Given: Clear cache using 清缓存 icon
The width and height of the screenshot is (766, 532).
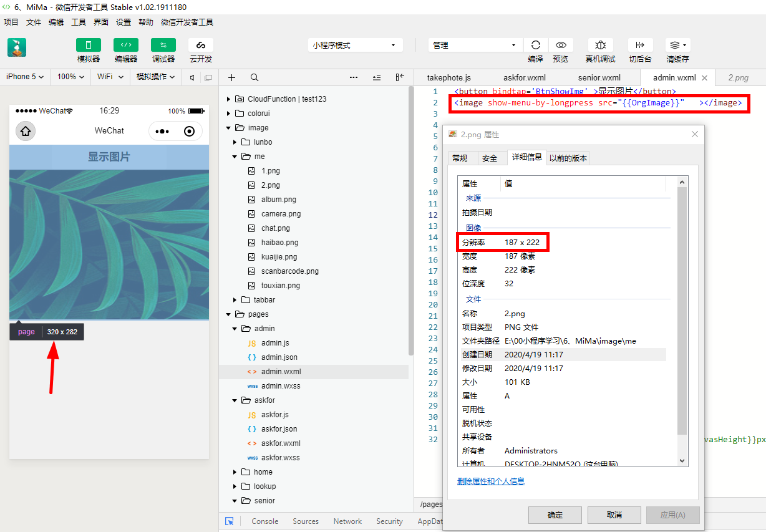Looking at the screenshot, I should 677,45.
